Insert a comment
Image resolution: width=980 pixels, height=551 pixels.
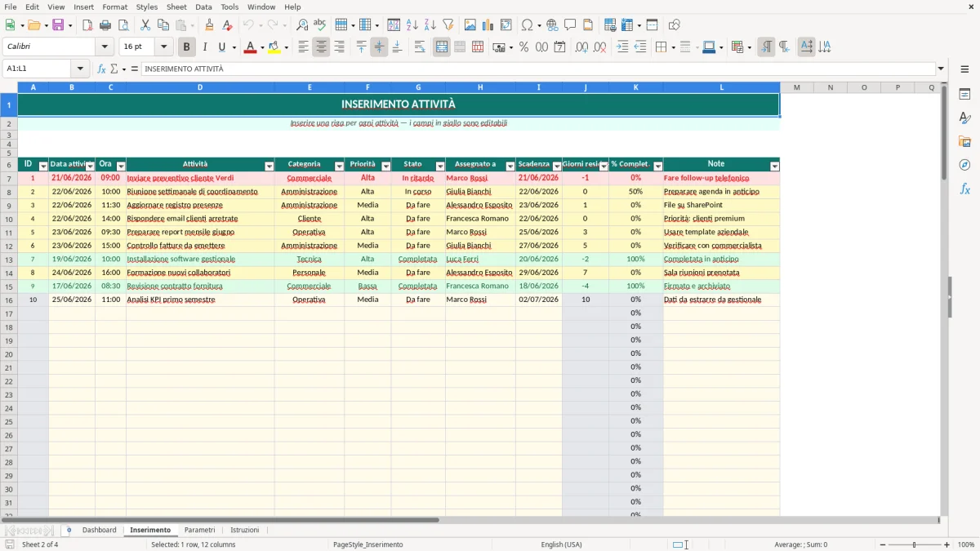click(570, 25)
